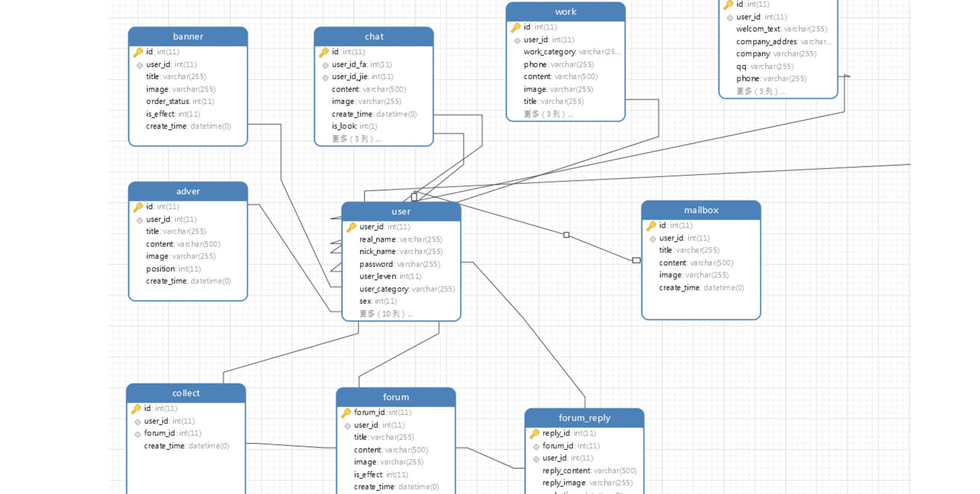Select the forum_reply table header
Screen dimensions: 980x494
584,418
